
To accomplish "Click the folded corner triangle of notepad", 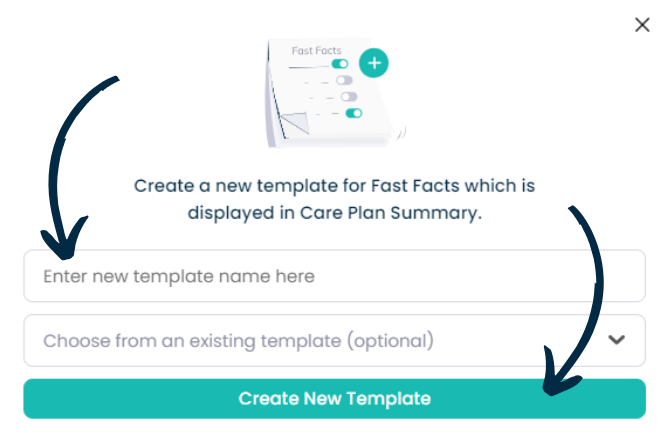I will tap(294, 123).
